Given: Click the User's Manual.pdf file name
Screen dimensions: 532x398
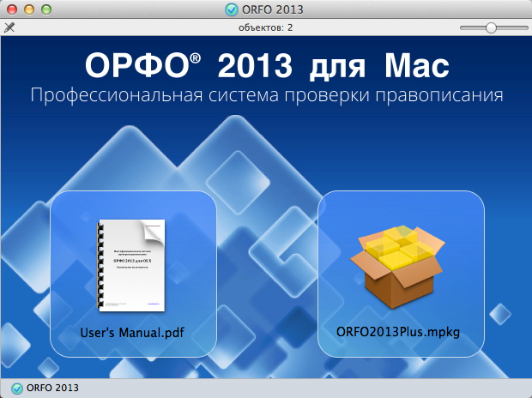Looking at the screenshot, I should (x=132, y=332).
